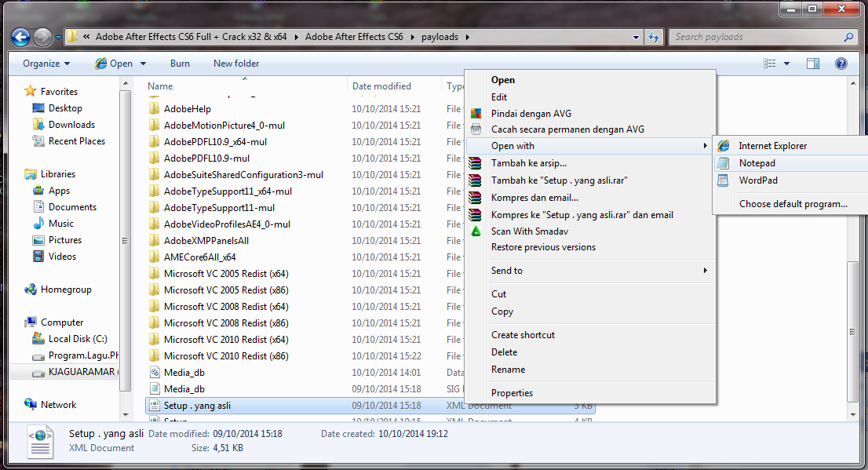Screen dimensions: 868x470
Task: Open the recent locations dropdown arrow
Action: coord(58,38)
